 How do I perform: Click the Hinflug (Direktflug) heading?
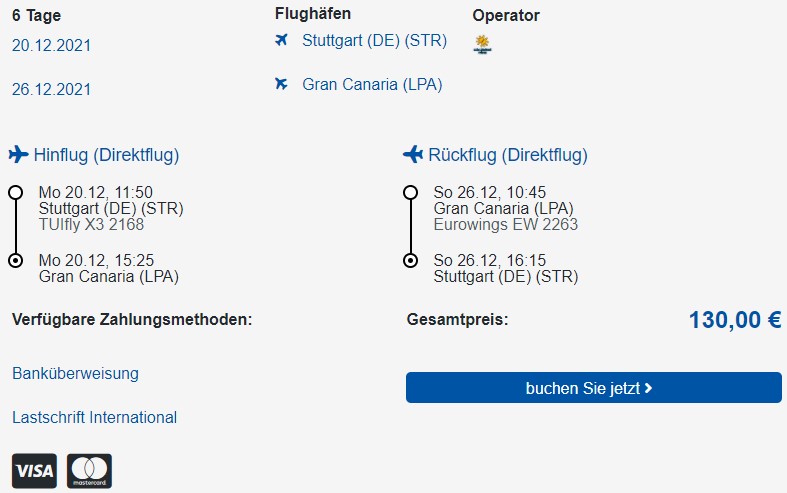tap(106, 155)
